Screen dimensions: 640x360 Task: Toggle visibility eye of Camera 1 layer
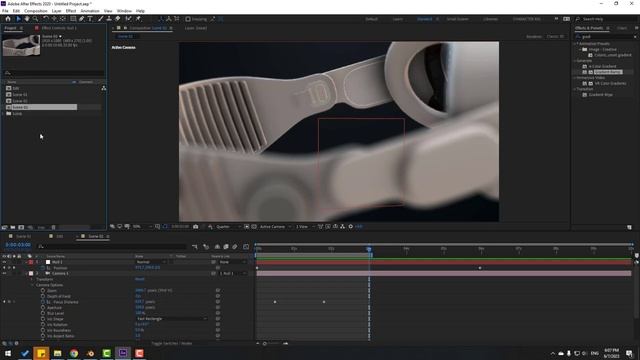[x=4, y=273]
